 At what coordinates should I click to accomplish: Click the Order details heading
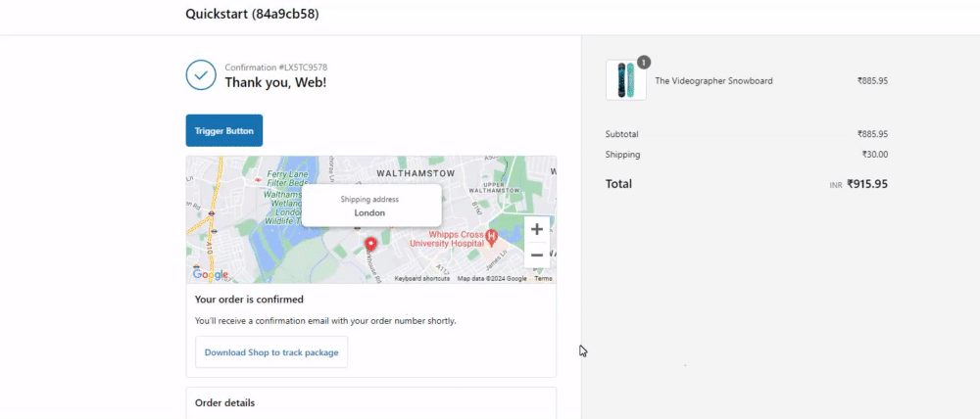click(225, 402)
